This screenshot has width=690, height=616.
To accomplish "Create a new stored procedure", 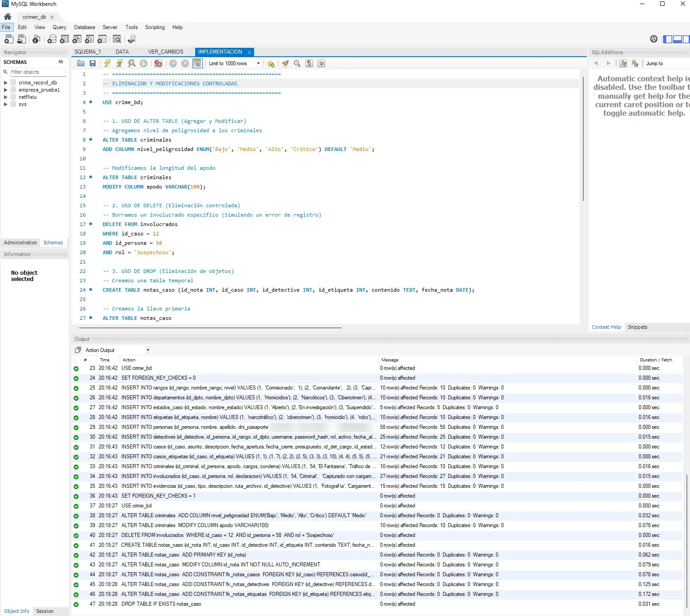I will (89, 39).
